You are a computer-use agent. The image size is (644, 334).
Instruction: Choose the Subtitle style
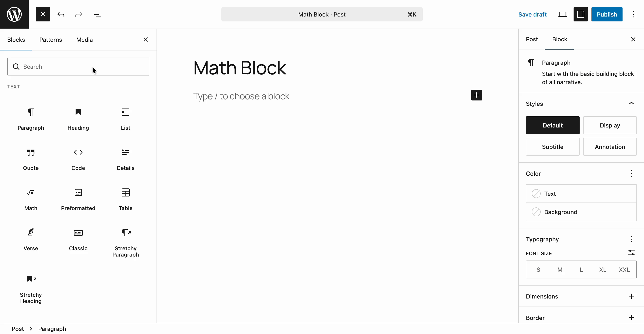point(553,147)
